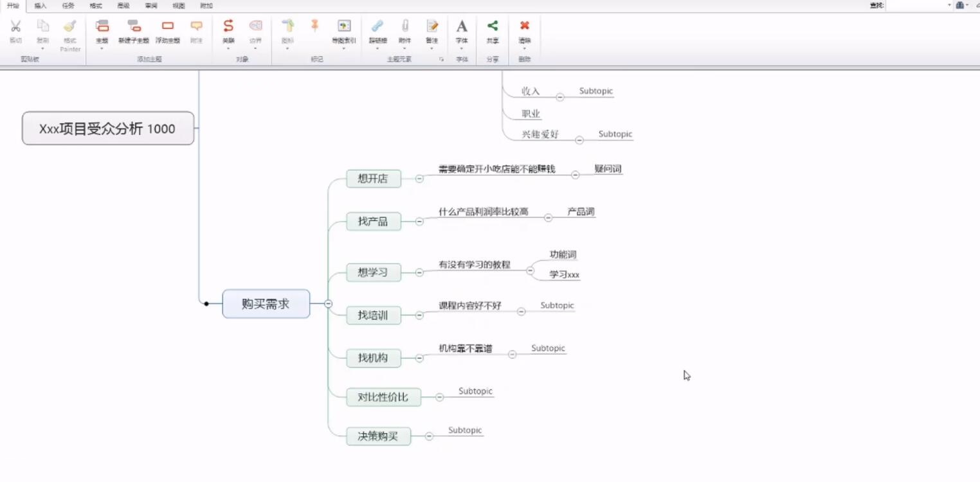Click the orange pushpin marker icon
Viewport: 980px width, 482px height.
tap(314, 25)
